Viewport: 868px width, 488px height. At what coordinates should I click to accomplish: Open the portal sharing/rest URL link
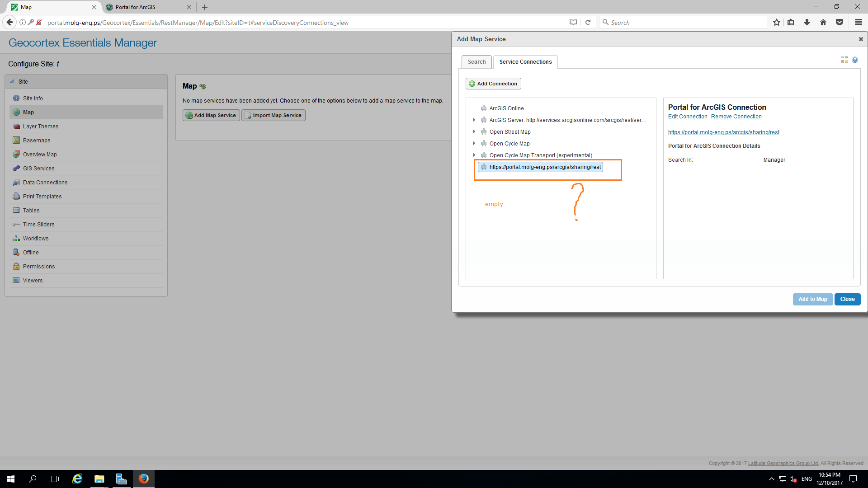point(723,132)
